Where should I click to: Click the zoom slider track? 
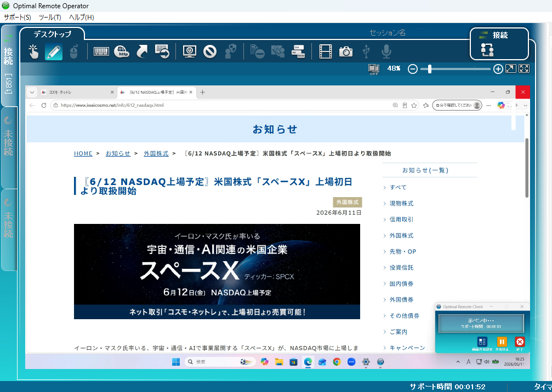coord(455,69)
